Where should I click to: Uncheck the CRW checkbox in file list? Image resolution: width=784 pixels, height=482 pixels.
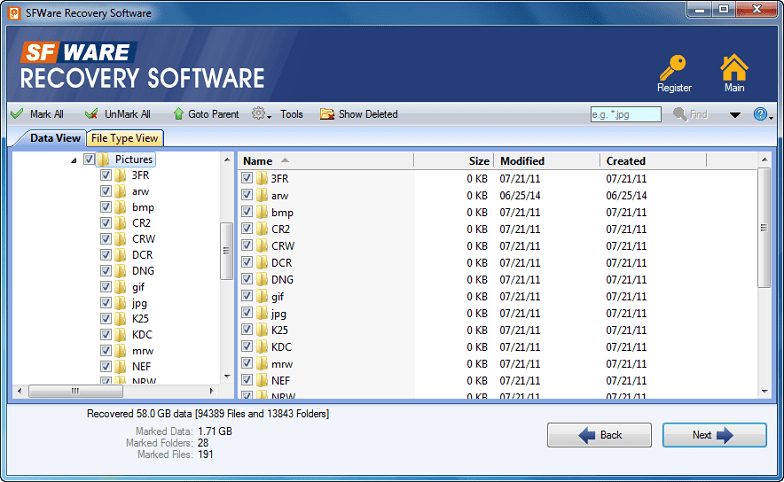coord(247,245)
